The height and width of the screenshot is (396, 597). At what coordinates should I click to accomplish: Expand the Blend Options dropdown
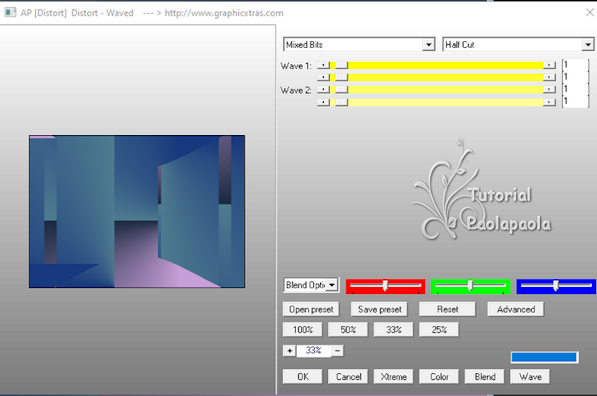coord(332,285)
